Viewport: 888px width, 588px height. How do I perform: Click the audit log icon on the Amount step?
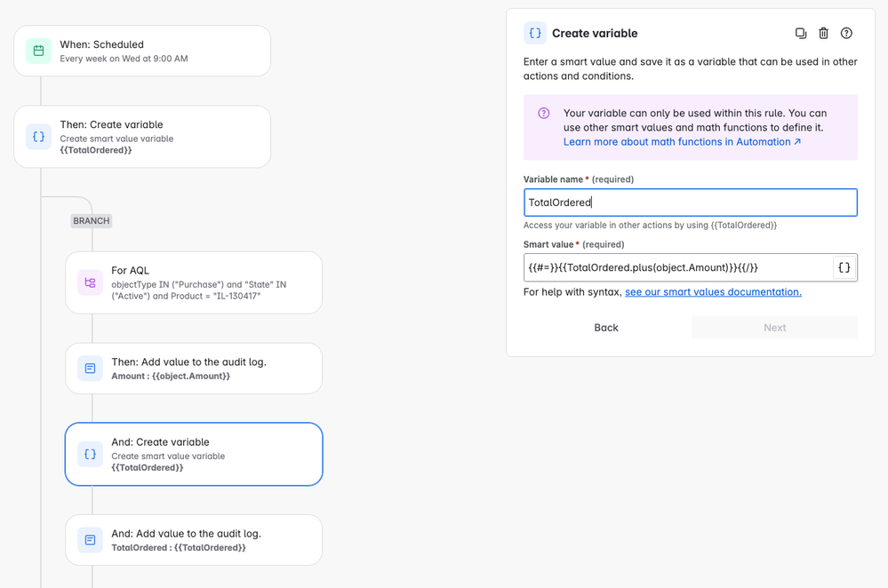click(90, 368)
